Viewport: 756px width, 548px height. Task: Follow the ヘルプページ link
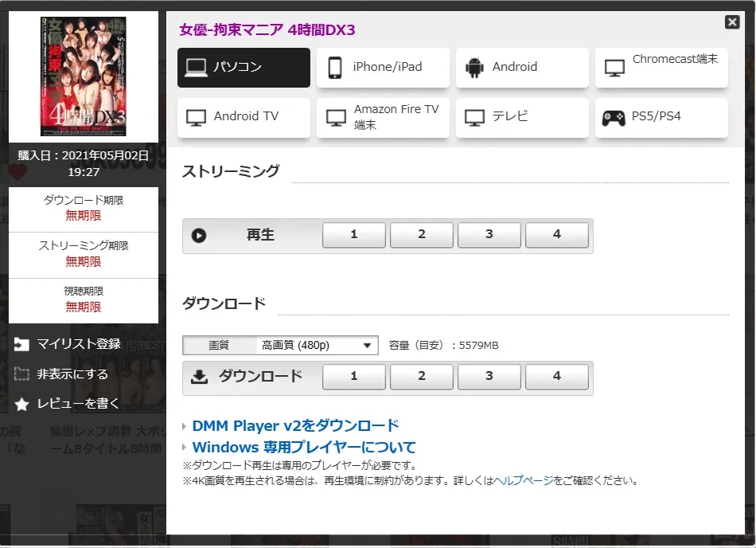coord(524,481)
